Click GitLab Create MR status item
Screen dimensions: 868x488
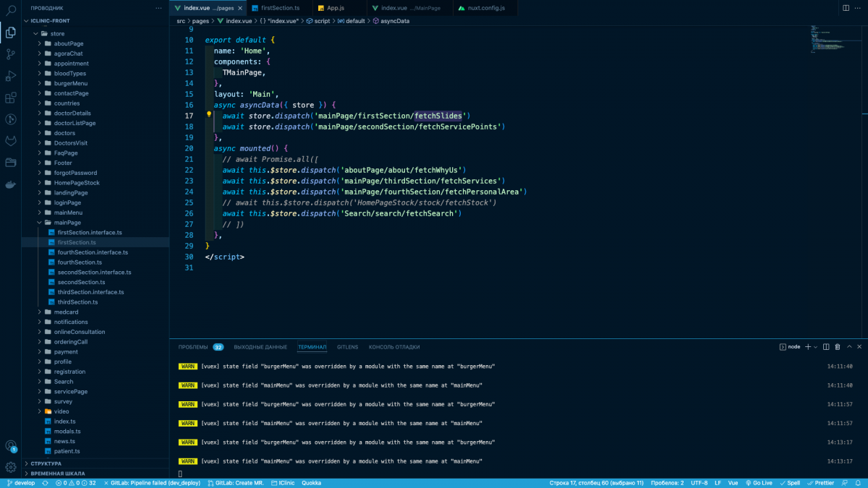[x=235, y=483]
